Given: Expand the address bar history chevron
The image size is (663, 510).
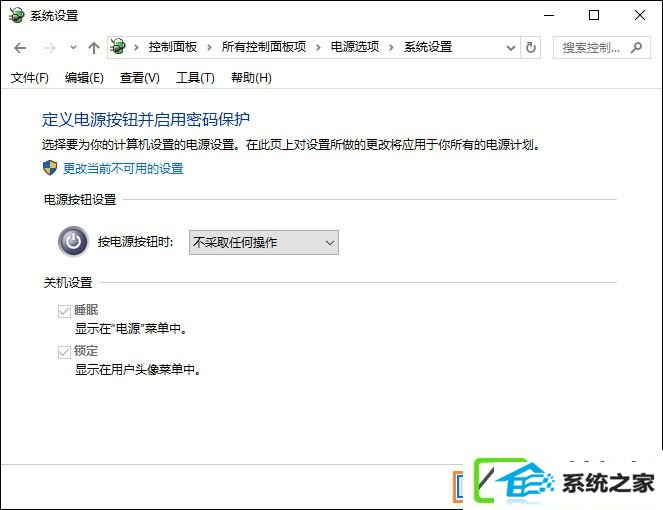Looking at the screenshot, I should [511, 48].
